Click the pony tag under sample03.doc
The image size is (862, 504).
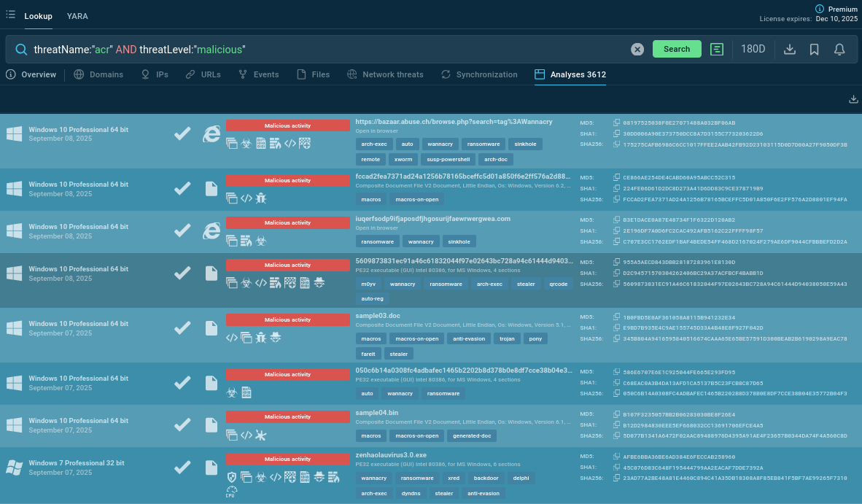point(535,338)
